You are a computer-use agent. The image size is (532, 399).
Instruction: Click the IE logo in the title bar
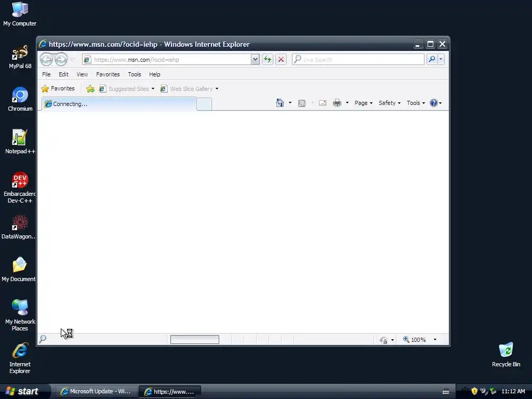(43, 44)
